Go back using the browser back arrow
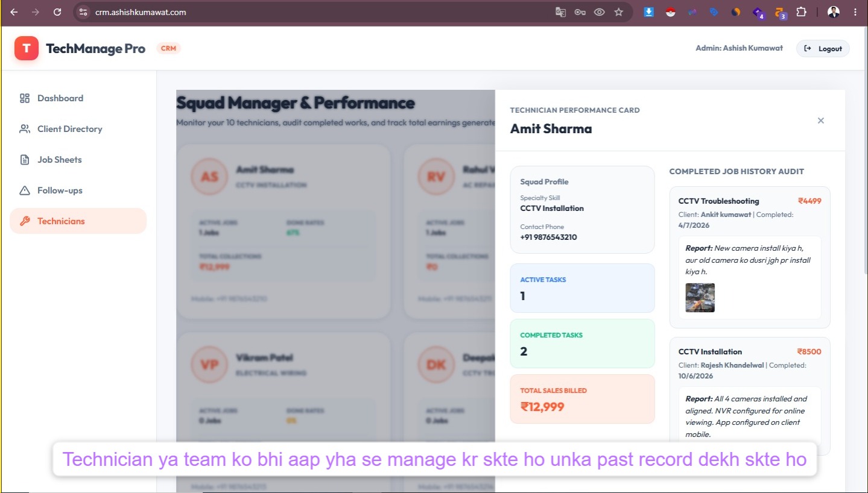Viewport: 868px width, 493px height. [14, 12]
